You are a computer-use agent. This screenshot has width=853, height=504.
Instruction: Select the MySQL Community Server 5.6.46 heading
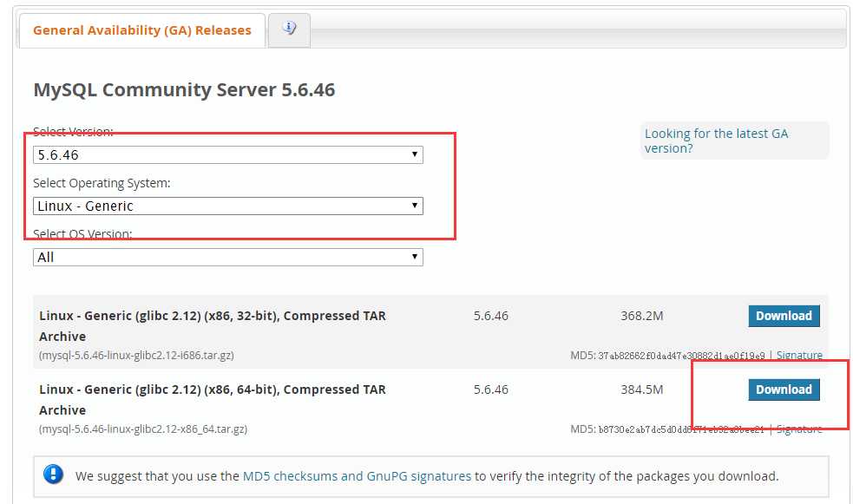click(x=185, y=89)
